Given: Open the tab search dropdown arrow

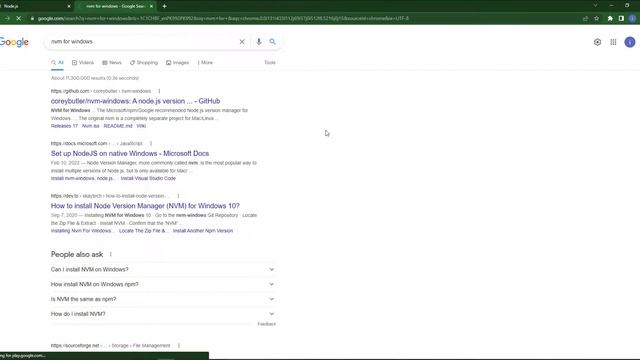Looking at the screenshot, I should coord(595,6).
